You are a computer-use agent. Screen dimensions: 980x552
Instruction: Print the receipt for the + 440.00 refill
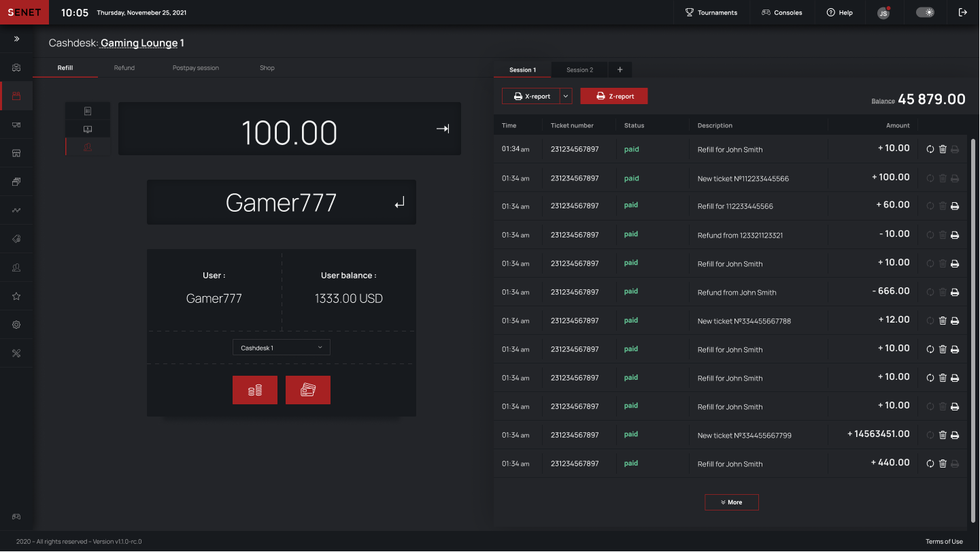pos(956,464)
